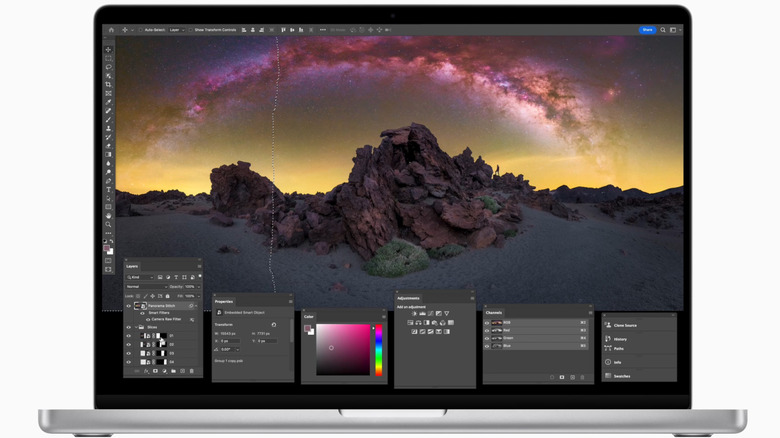This screenshot has width=780, height=438.
Task: Hide the Panorama Stitch layer
Action: (x=128, y=306)
